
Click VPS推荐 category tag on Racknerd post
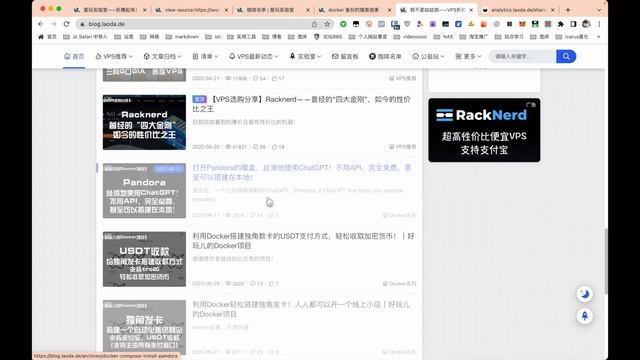pyautogui.click(x=402, y=147)
